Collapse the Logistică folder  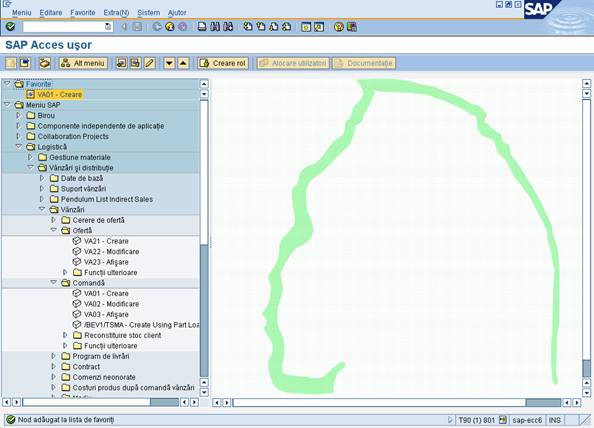tap(18, 147)
